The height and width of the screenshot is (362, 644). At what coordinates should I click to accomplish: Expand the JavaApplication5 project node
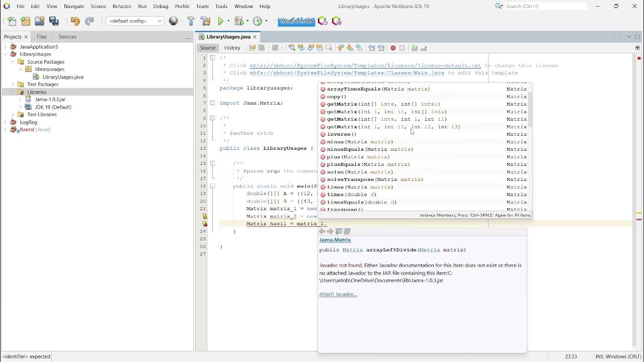pos(6,47)
